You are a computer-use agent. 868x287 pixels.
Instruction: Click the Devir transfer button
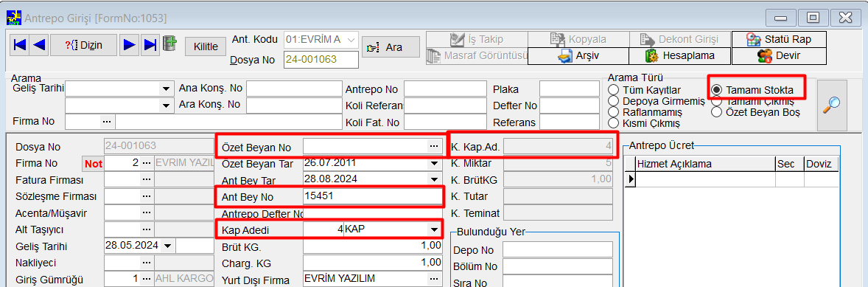(779, 56)
